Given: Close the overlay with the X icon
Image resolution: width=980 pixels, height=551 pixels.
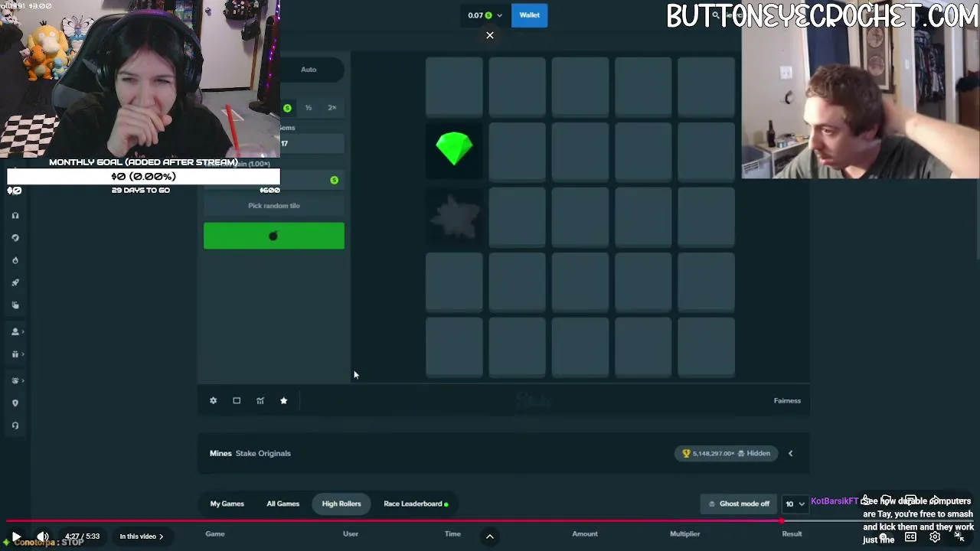Looking at the screenshot, I should pyautogui.click(x=490, y=35).
